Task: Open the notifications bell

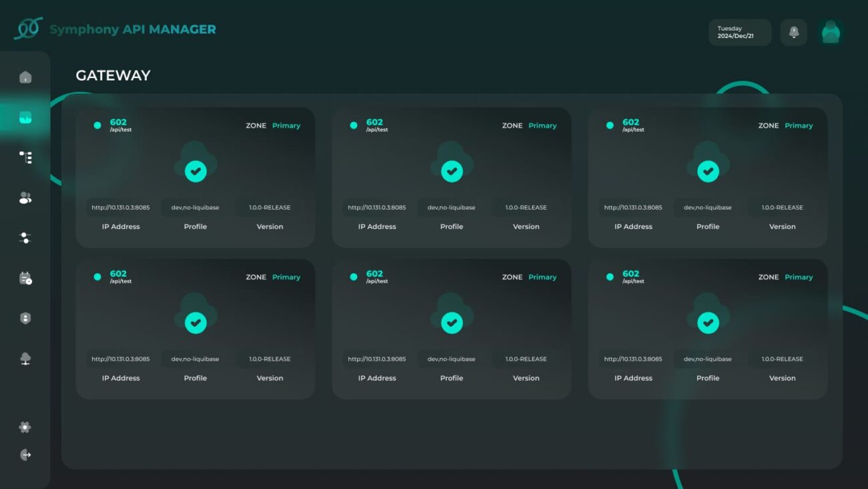Action: coord(793,32)
